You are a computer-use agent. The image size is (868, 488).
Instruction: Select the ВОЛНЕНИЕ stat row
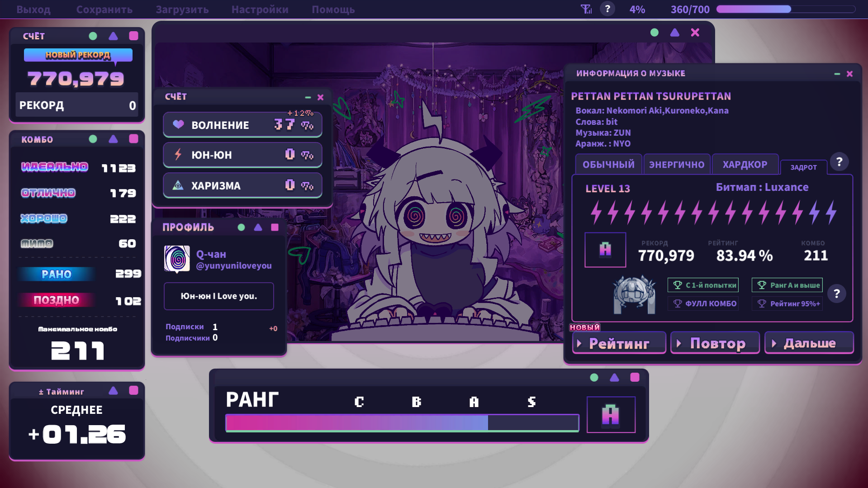242,124
